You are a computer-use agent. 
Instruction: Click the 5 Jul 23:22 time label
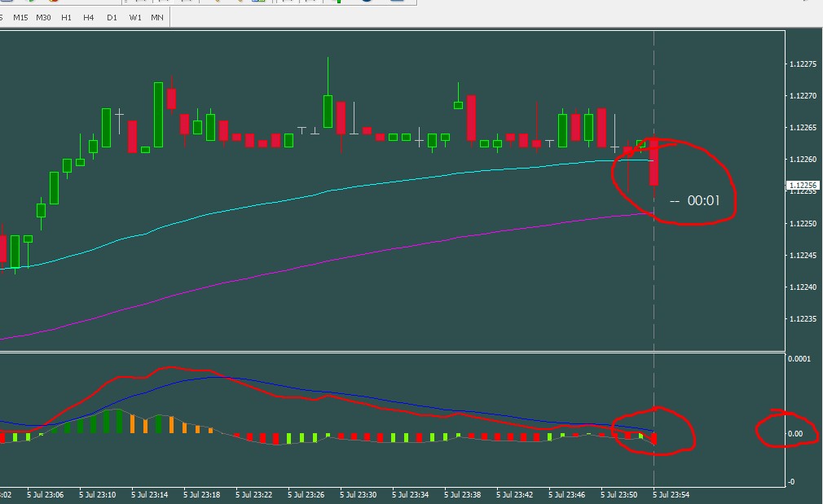(x=254, y=494)
